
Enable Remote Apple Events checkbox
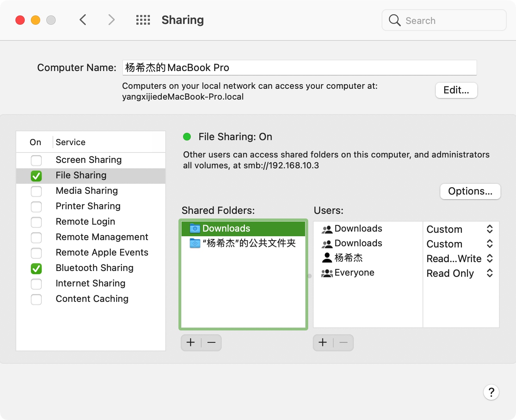tap(36, 253)
